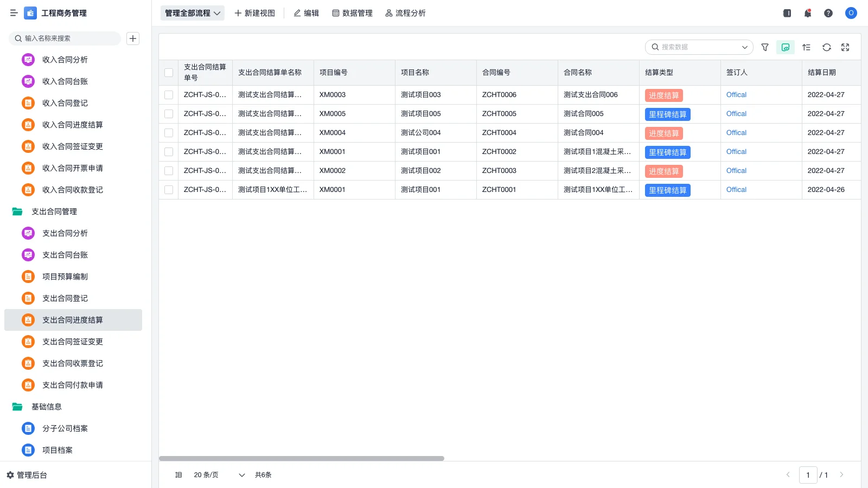
Task: Click the sort settings icon in the toolbar
Action: pos(806,47)
